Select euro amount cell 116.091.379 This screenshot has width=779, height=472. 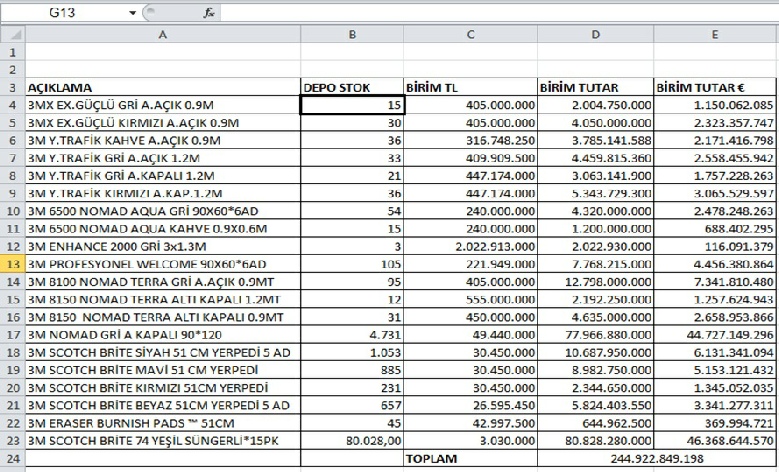(x=715, y=246)
